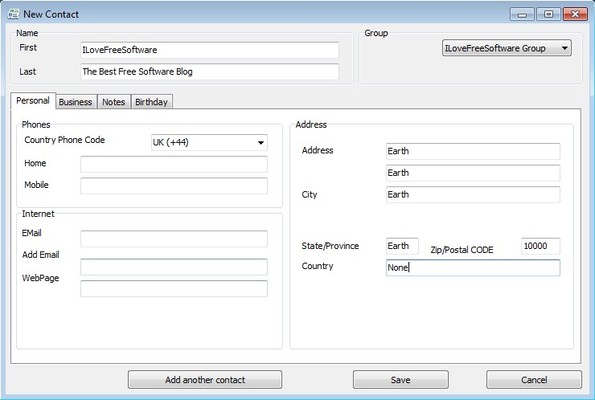
Task: Click the second Address line field
Action: 473,173
